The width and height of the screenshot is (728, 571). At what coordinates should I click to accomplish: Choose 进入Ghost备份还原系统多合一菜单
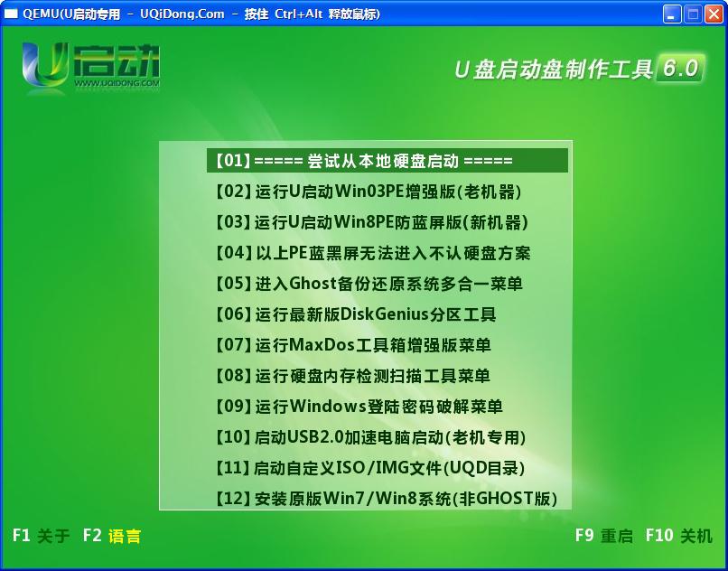(364, 284)
